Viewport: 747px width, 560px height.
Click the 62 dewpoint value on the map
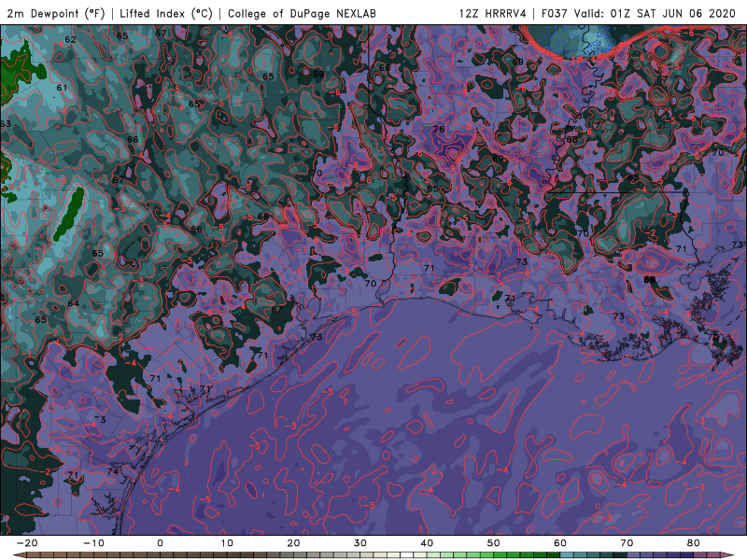coord(70,39)
